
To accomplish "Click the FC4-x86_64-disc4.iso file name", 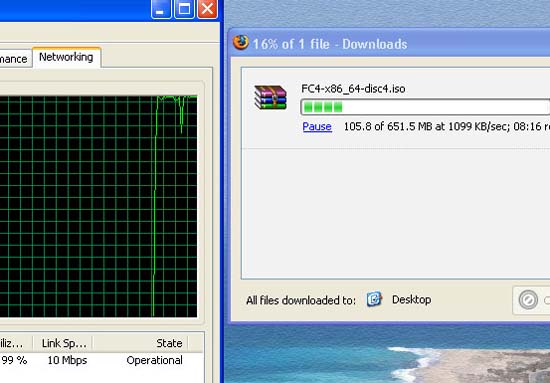I will click(353, 88).
